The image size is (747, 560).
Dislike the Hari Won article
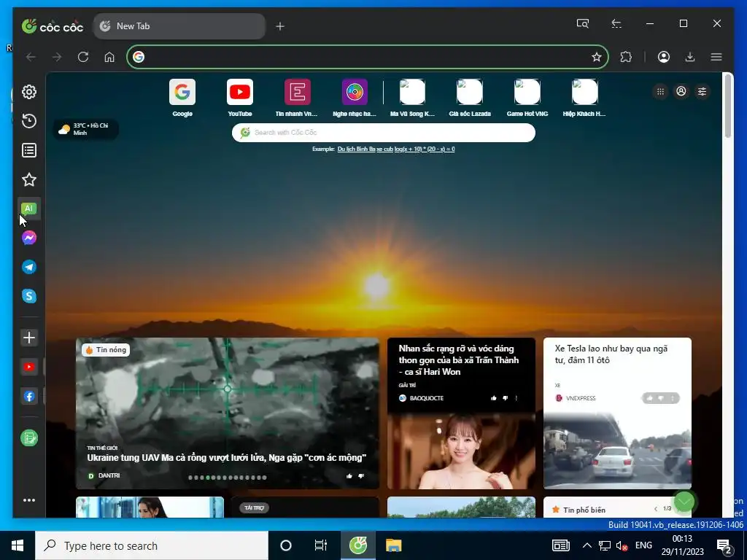(x=505, y=398)
